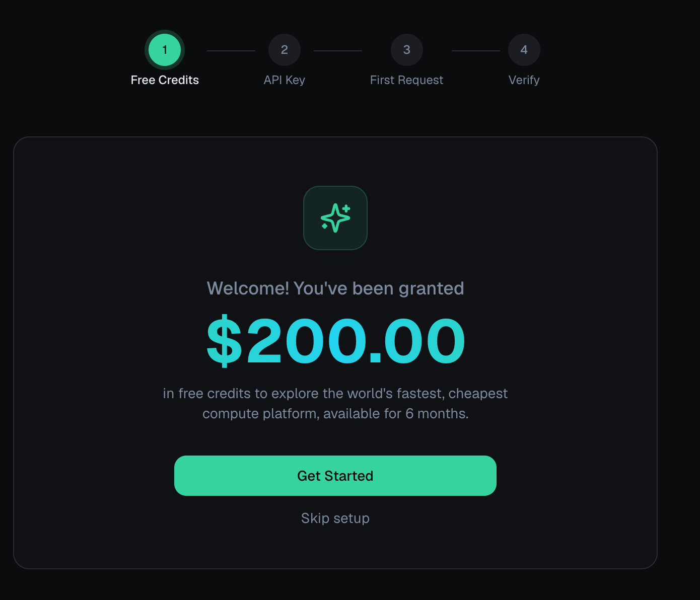Click the 'Welcome! You've been granted' heading
Image resolution: width=700 pixels, height=600 pixels.
(335, 288)
